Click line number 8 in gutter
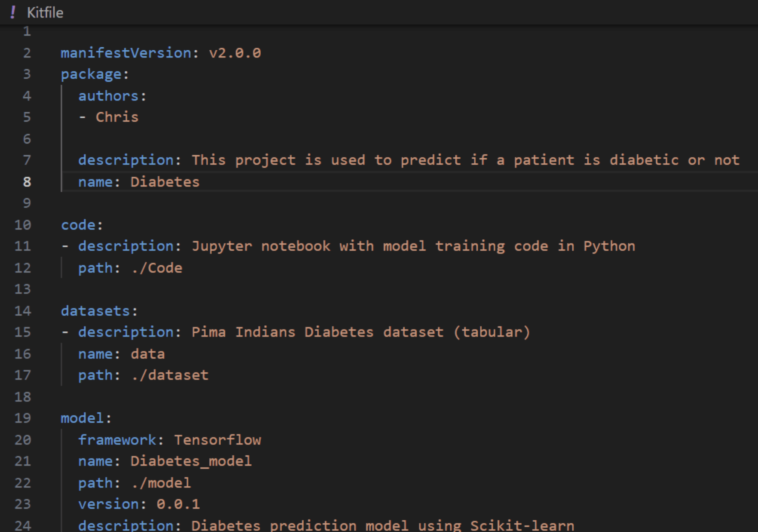This screenshot has height=532, width=758. 27,182
